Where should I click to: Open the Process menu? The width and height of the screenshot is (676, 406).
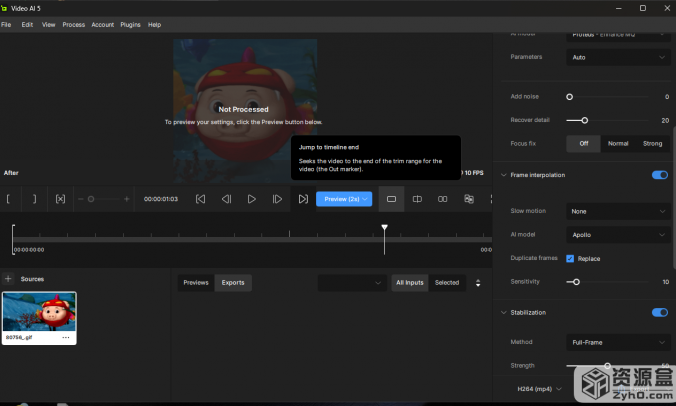point(73,24)
